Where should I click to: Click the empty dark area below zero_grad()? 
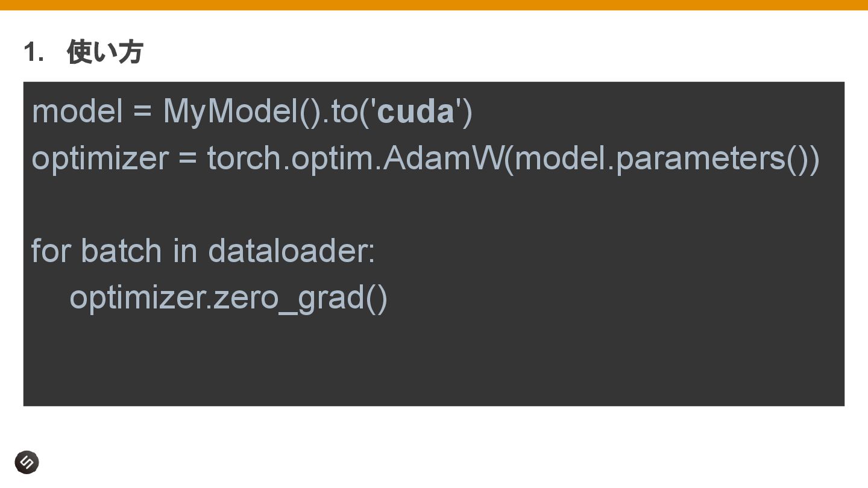pos(434,361)
